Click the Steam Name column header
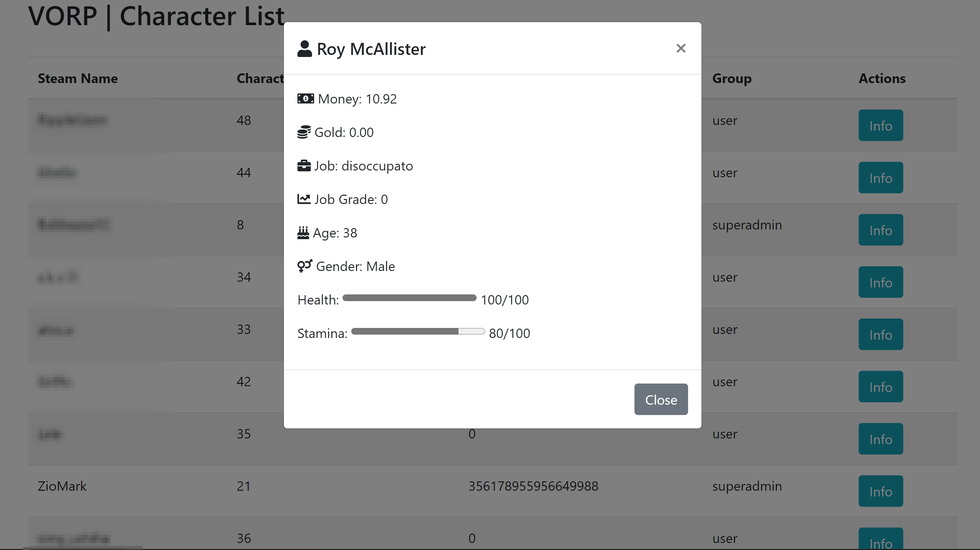980x550 pixels. coord(78,78)
